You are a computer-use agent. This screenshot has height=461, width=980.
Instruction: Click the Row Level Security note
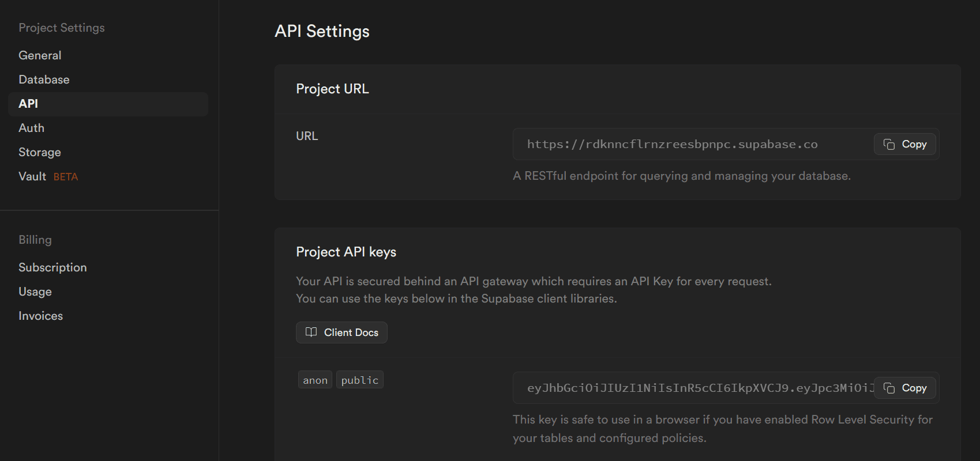pos(723,429)
